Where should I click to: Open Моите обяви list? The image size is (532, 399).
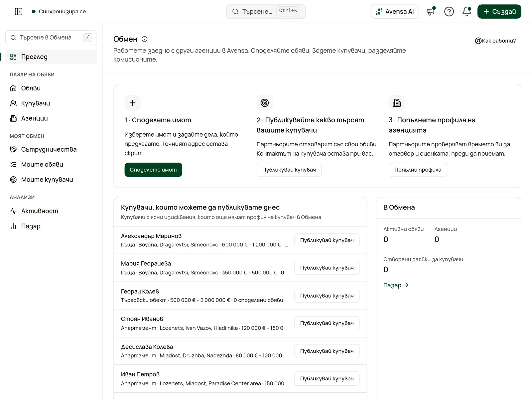pos(51,165)
